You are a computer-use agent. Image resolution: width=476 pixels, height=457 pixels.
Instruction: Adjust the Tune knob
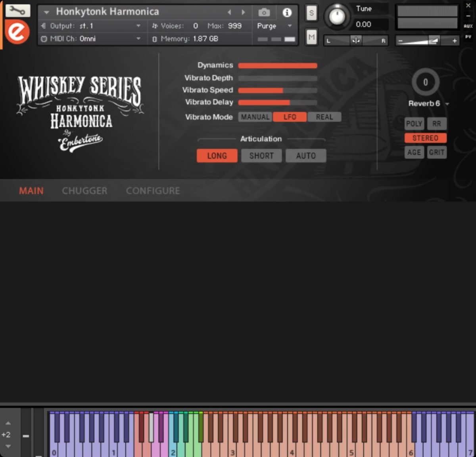tap(337, 17)
